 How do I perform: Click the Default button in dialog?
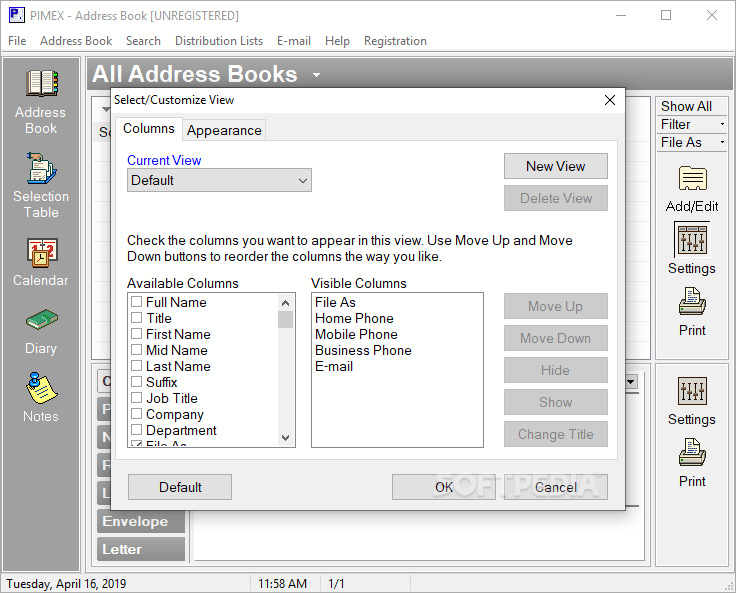(x=180, y=487)
